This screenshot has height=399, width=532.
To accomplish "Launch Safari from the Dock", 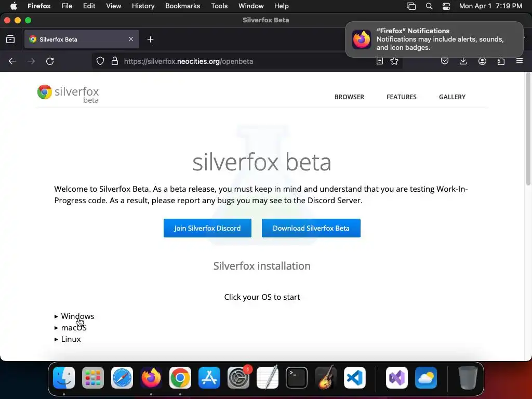I will [122, 377].
